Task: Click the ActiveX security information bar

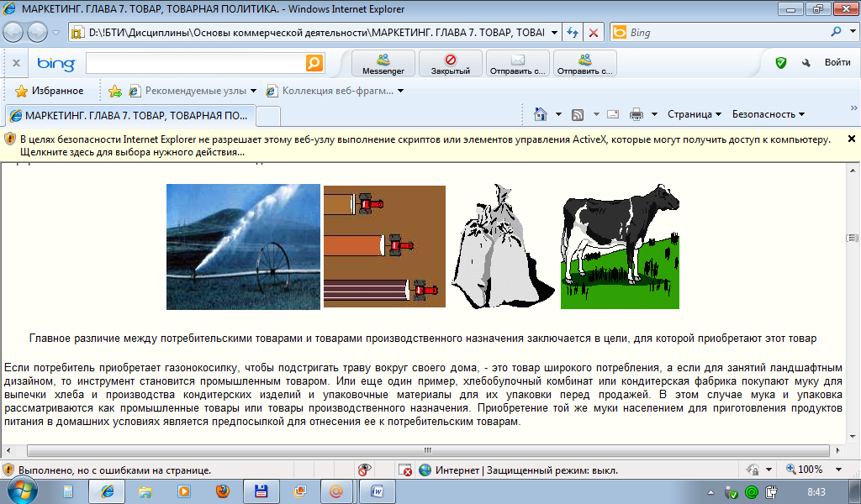Action: [430, 146]
